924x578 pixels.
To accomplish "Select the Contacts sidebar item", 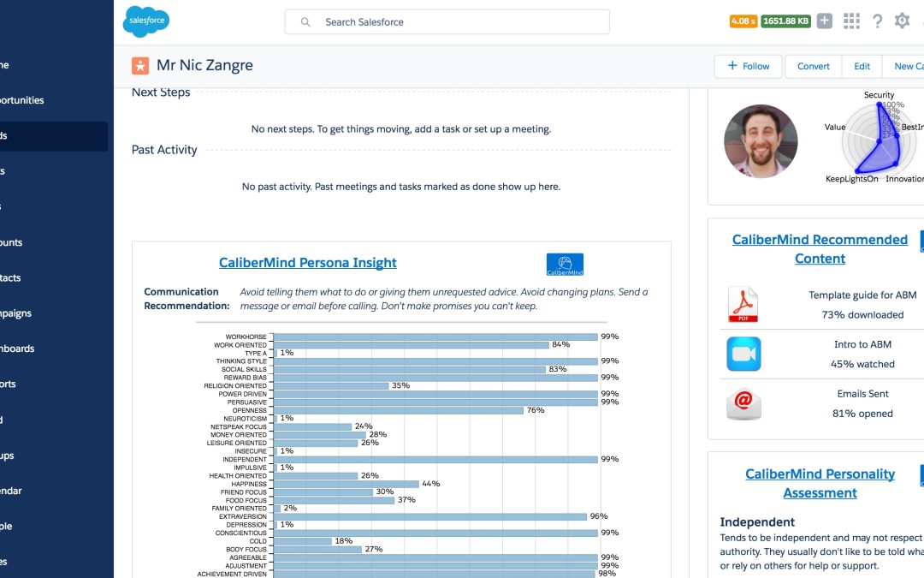I will pos(54,277).
